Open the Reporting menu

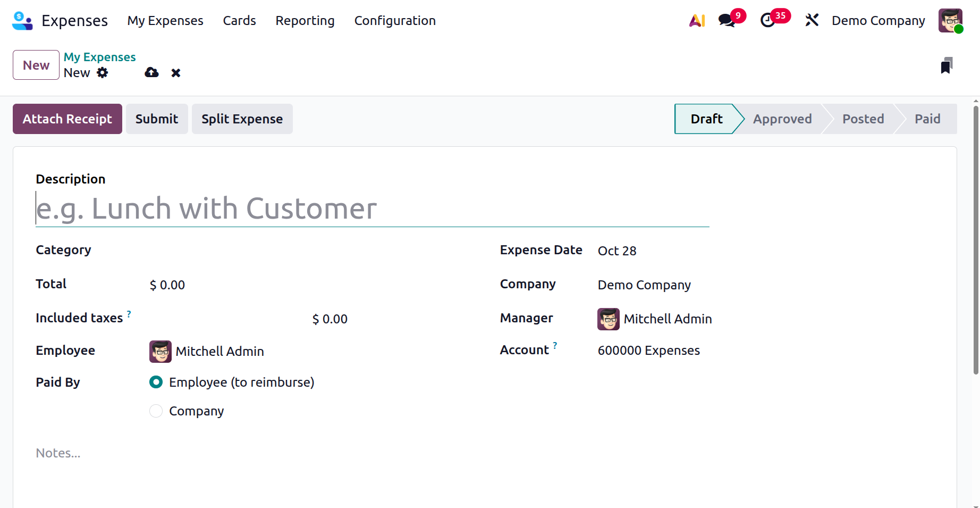tap(305, 21)
